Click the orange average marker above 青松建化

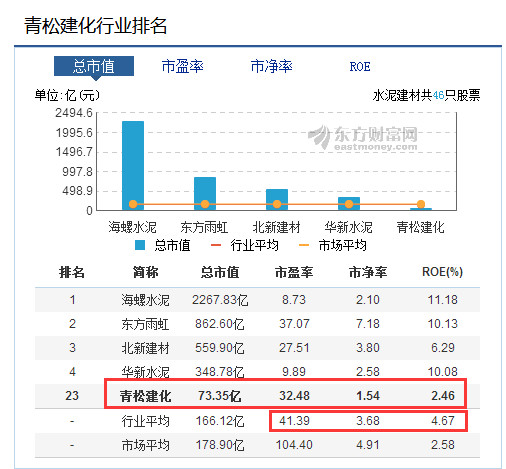421,204
